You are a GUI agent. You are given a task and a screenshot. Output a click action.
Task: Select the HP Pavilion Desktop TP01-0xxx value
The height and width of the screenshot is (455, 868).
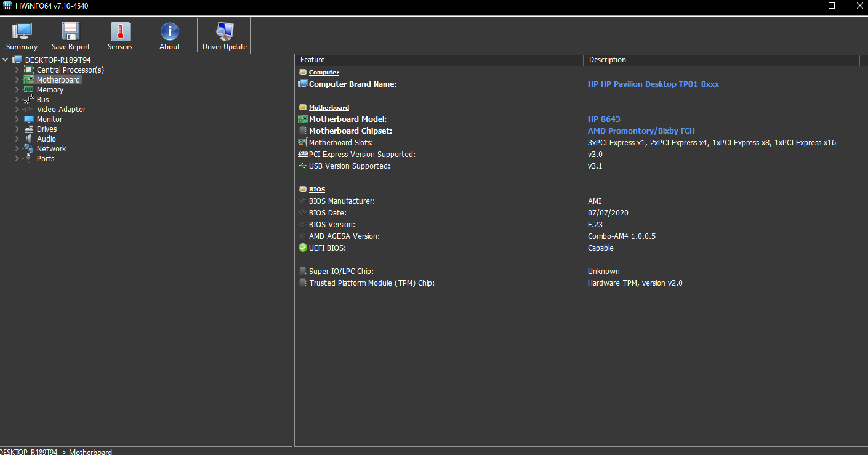(653, 84)
